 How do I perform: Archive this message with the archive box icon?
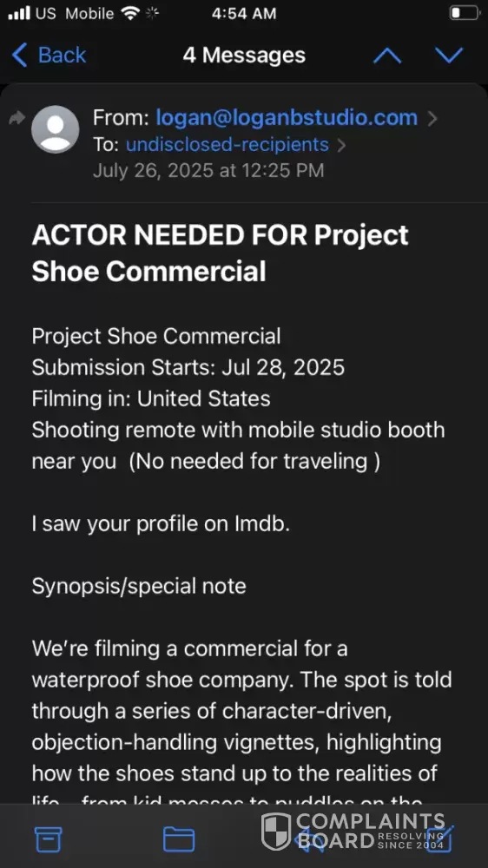click(49, 839)
